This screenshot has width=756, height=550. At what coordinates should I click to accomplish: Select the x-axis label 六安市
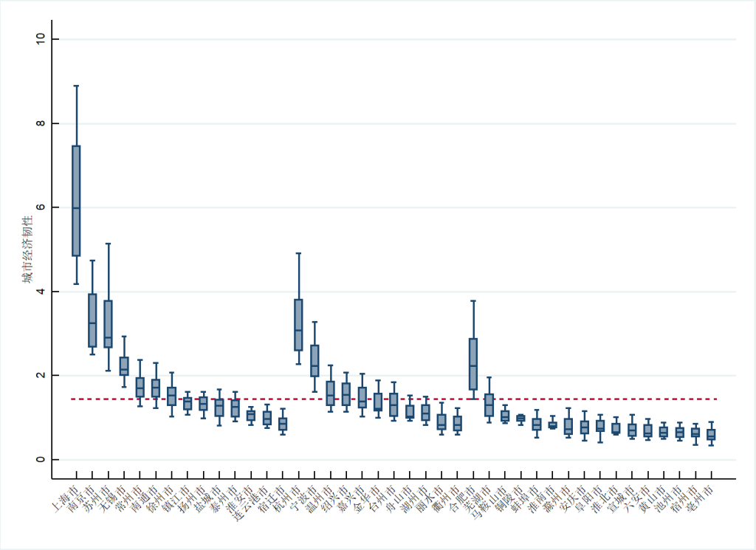click(x=638, y=499)
